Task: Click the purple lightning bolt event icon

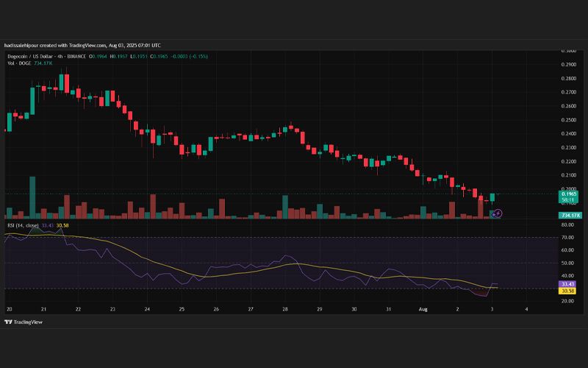Action: point(497,213)
